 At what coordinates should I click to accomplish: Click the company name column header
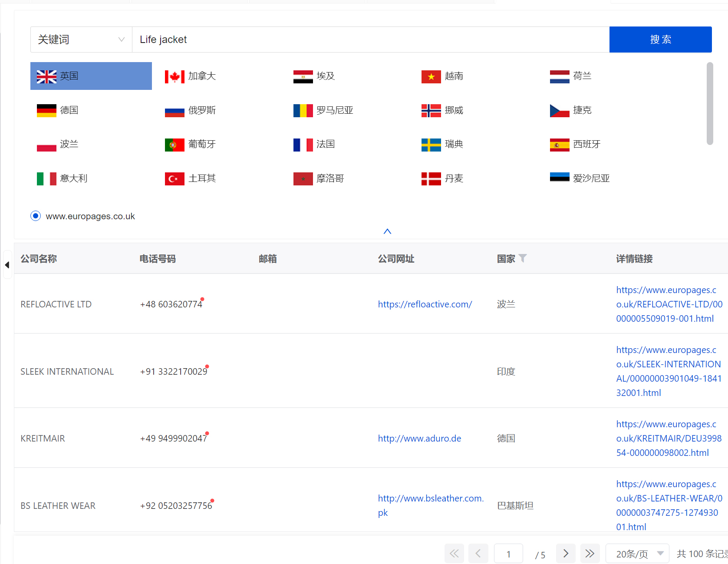tap(39, 259)
